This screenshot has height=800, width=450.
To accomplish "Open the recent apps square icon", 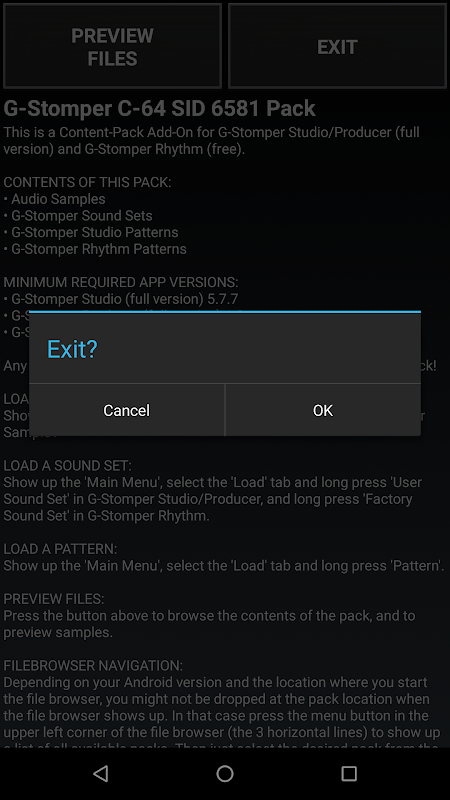I will (349, 773).
